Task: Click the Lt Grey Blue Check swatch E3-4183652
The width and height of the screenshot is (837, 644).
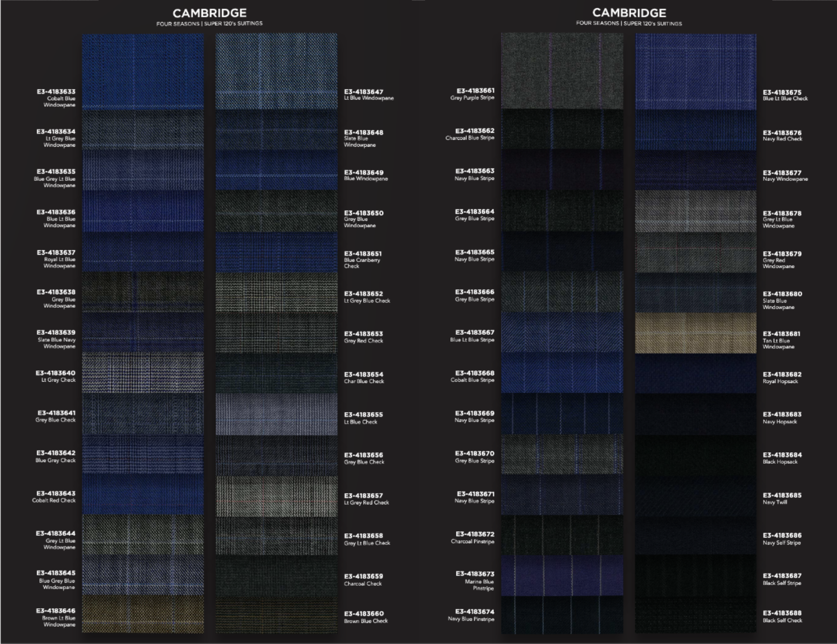Action: [x=276, y=293]
